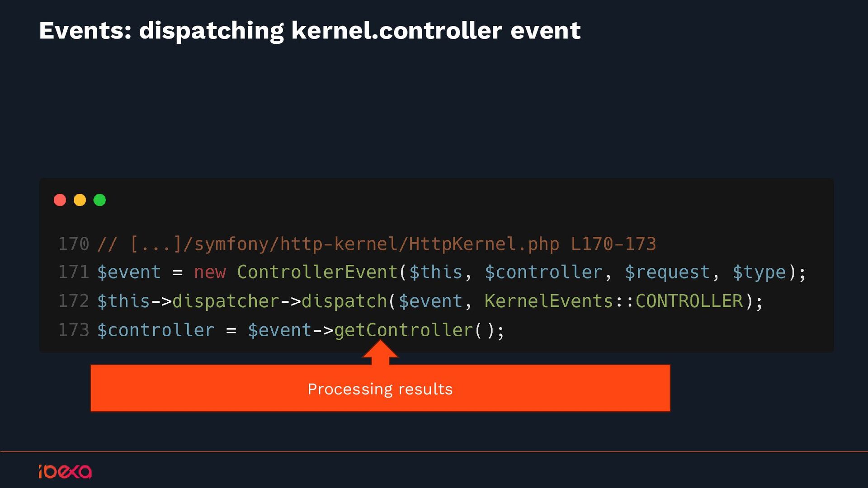Screen dimensions: 868x488
Task: Click the getController method call
Action: coord(403,330)
